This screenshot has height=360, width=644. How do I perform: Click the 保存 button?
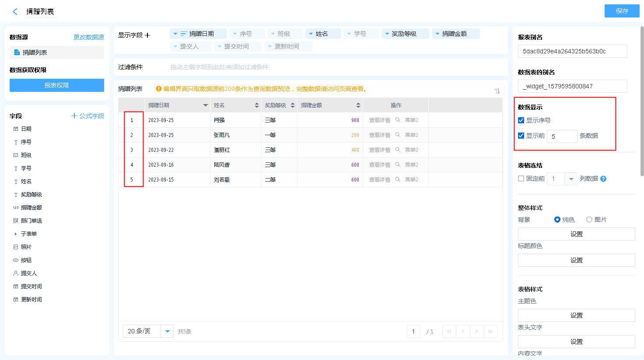click(622, 11)
